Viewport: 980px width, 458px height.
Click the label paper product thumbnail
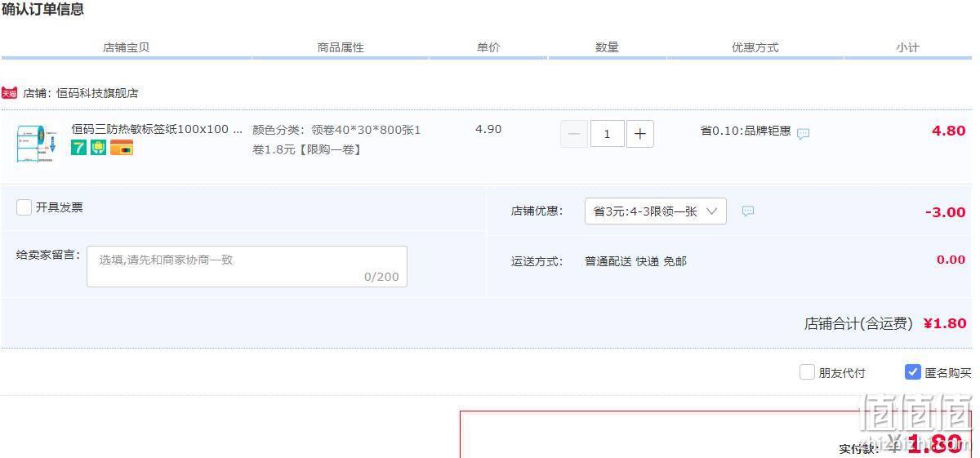(x=37, y=144)
